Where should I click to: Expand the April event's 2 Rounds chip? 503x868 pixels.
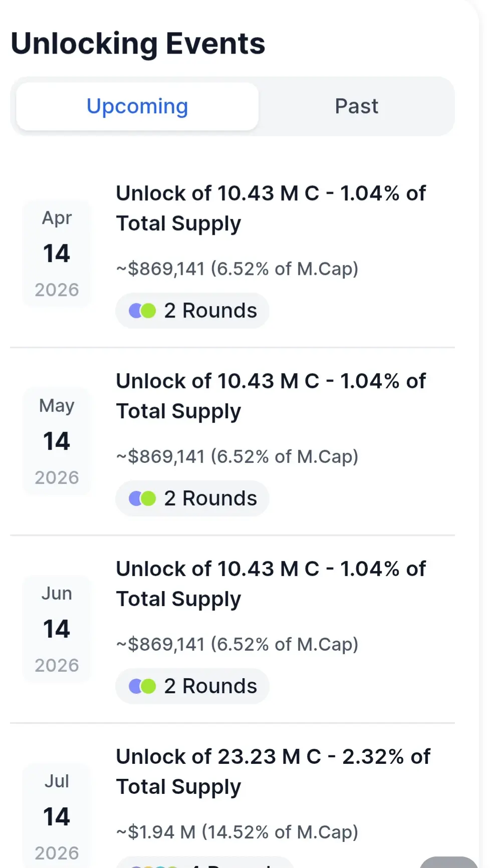[x=210, y=311]
